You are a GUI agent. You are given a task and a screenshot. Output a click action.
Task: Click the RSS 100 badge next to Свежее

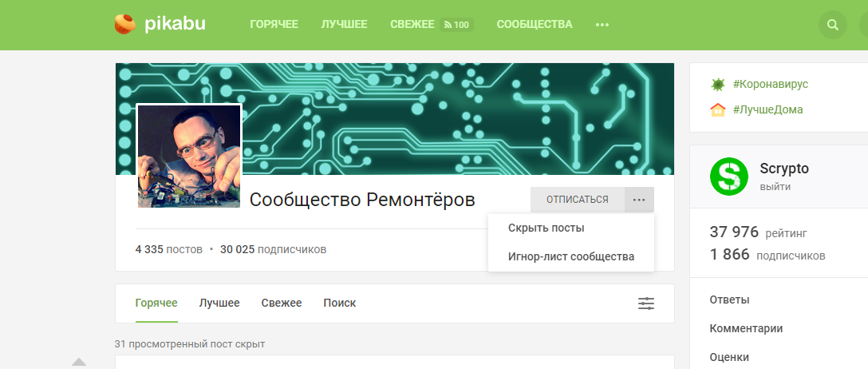pyautogui.click(x=456, y=25)
